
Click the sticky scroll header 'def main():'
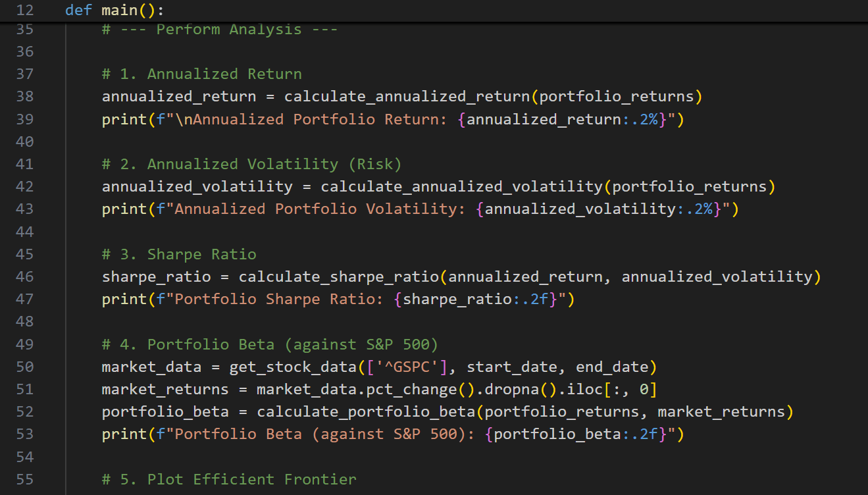click(115, 11)
